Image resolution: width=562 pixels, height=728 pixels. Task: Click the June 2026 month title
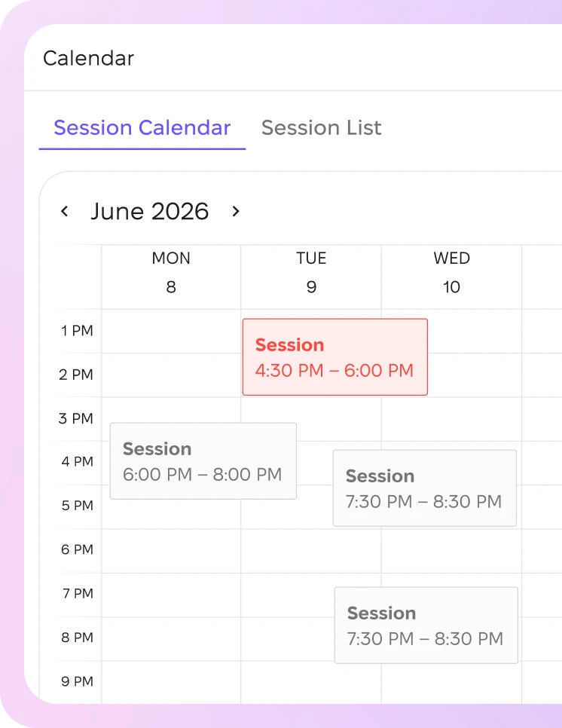coord(149,211)
